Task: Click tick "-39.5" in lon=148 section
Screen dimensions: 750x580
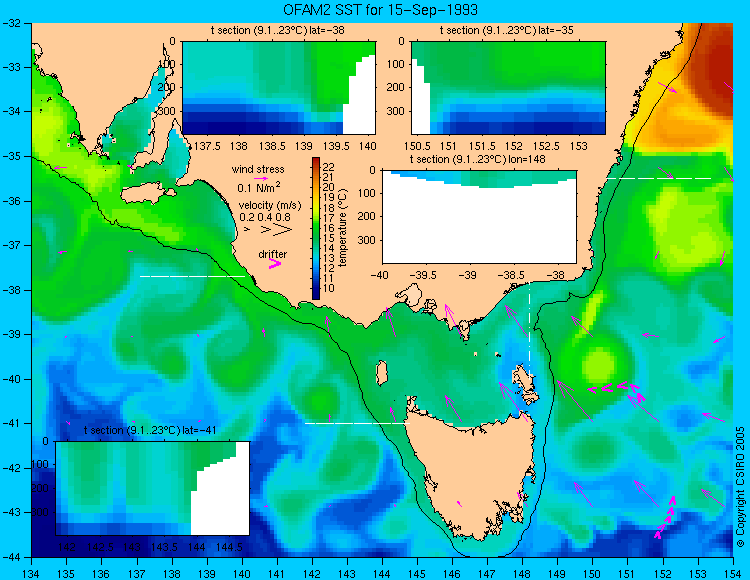Action: (425, 275)
